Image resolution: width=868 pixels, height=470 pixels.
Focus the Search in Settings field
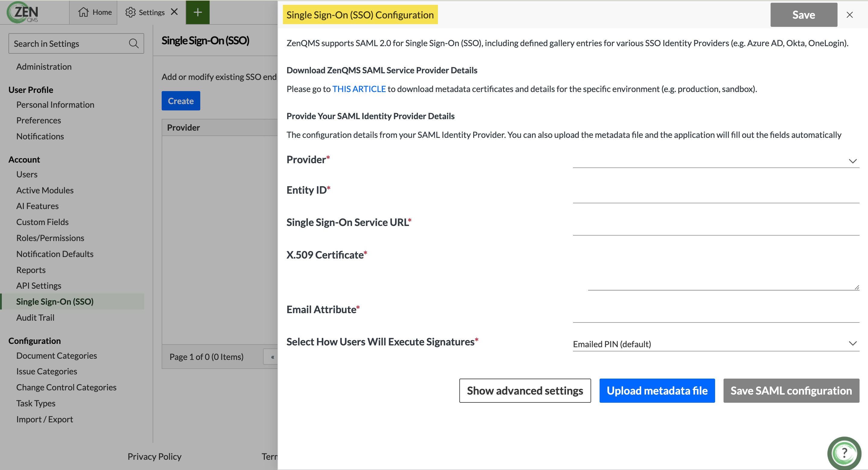pyautogui.click(x=76, y=43)
